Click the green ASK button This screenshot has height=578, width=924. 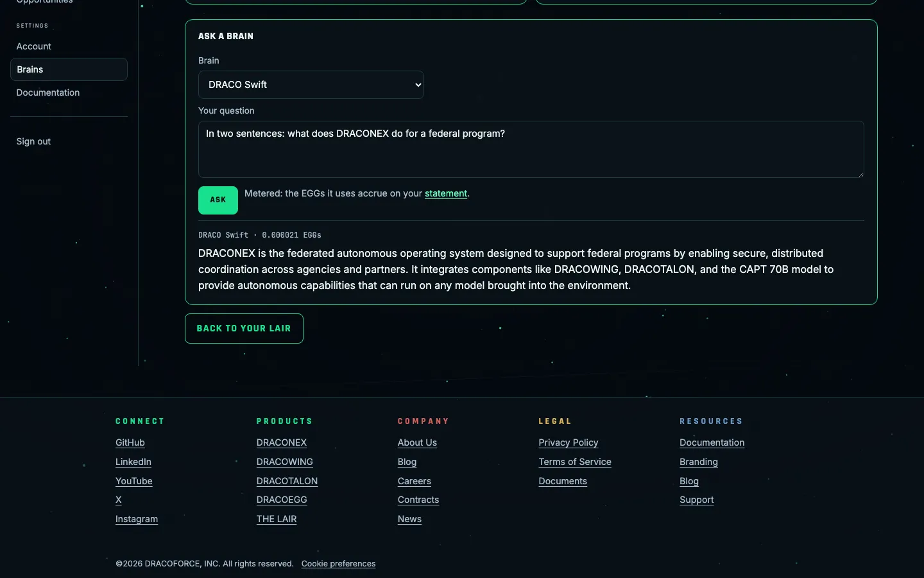tap(218, 200)
